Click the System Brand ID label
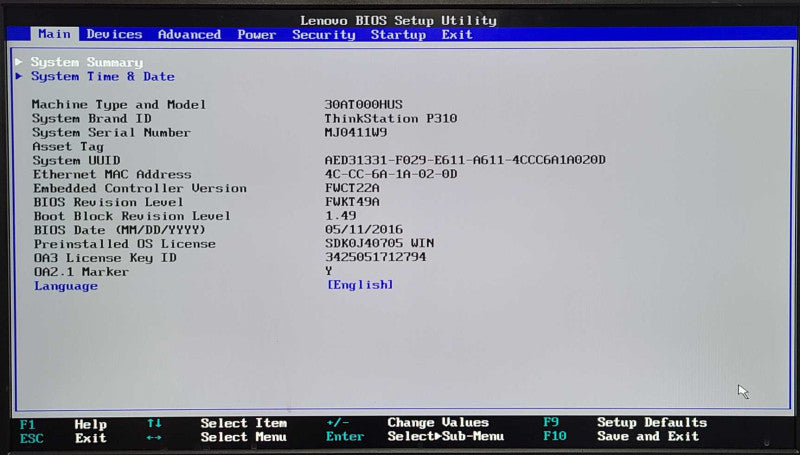 (x=91, y=118)
